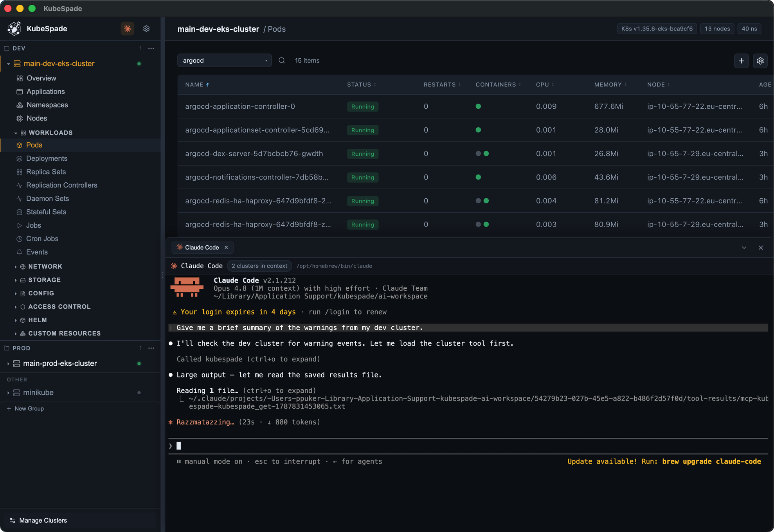Open table column settings gear

[x=760, y=61]
